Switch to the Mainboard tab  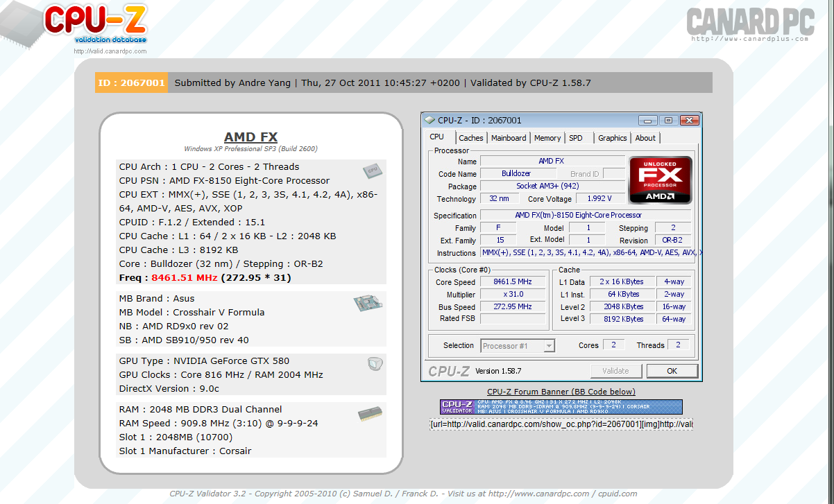click(x=509, y=138)
